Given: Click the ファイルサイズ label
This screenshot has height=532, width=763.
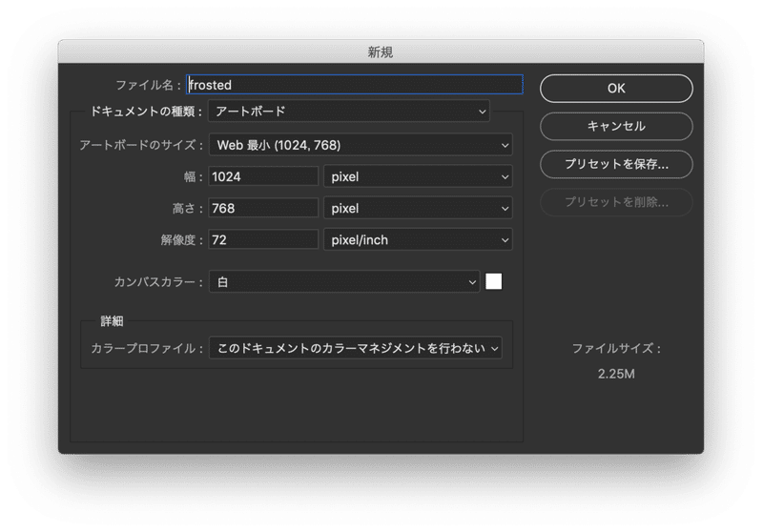Looking at the screenshot, I should [616, 348].
